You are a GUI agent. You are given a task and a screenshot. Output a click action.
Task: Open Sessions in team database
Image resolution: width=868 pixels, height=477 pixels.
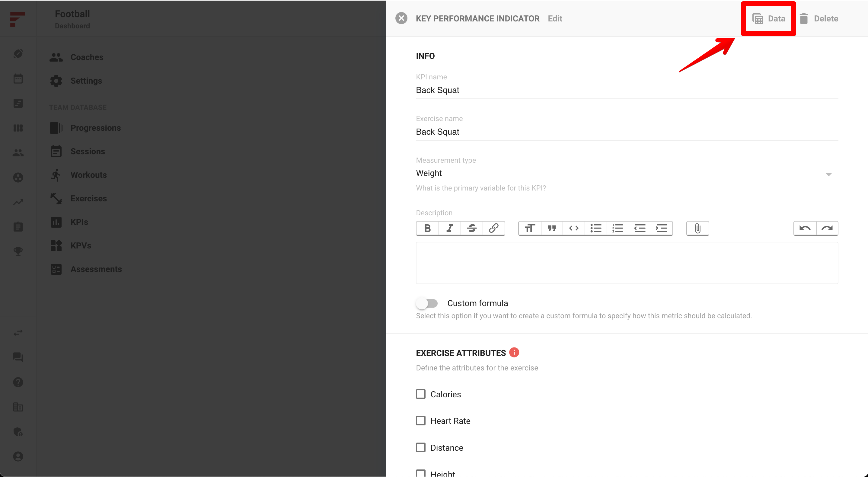tap(77, 151)
